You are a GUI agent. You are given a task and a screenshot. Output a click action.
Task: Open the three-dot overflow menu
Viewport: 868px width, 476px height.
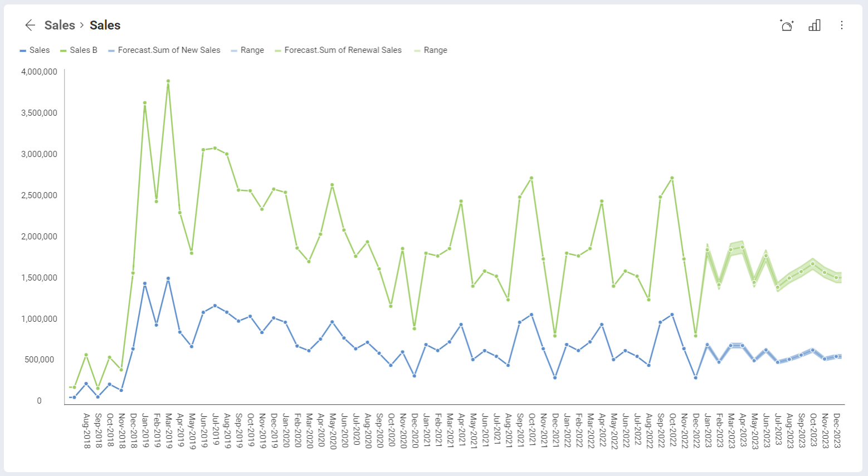coord(842,25)
